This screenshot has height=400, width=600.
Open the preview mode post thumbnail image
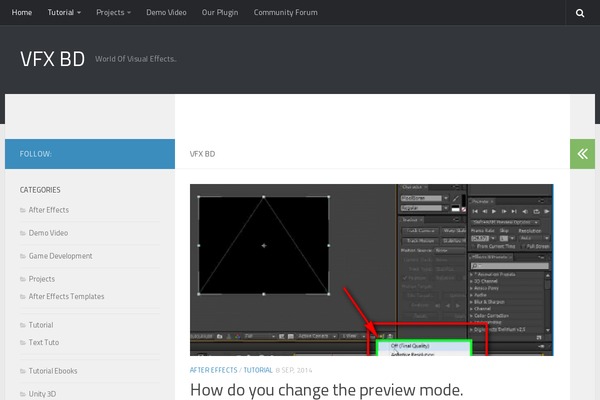coord(372,270)
